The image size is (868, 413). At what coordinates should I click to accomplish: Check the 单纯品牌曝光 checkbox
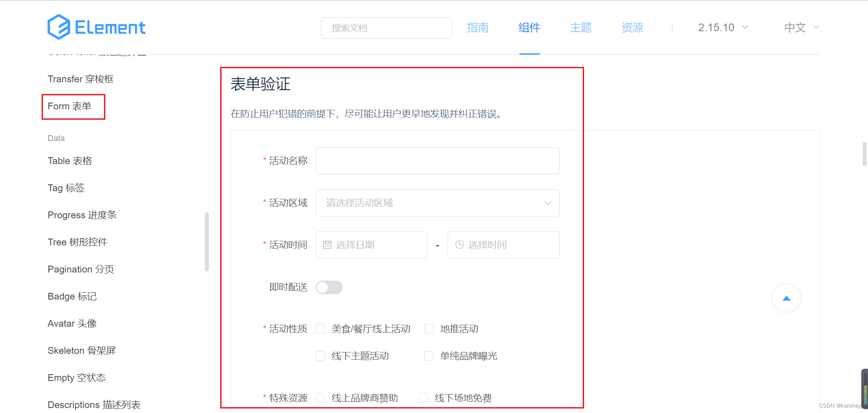coord(429,356)
